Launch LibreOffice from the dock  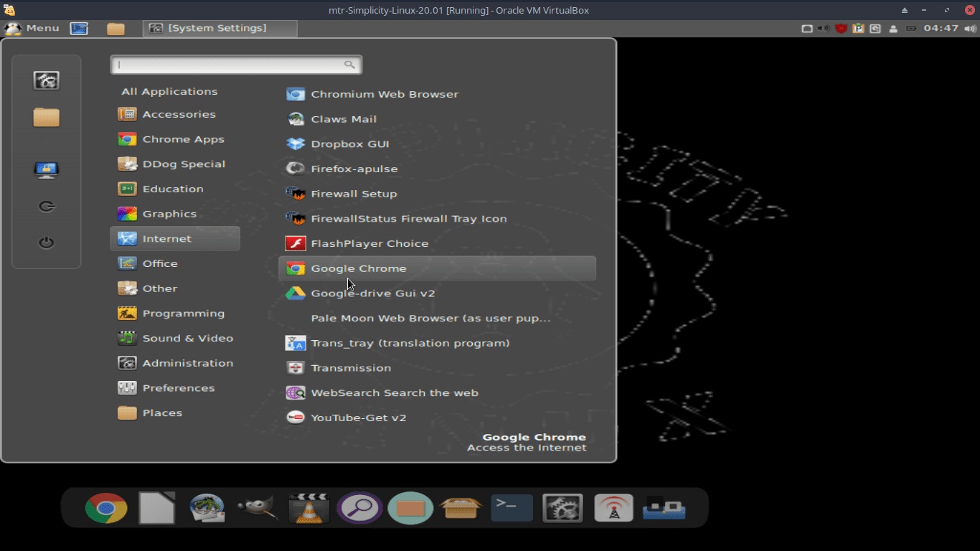point(156,507)
